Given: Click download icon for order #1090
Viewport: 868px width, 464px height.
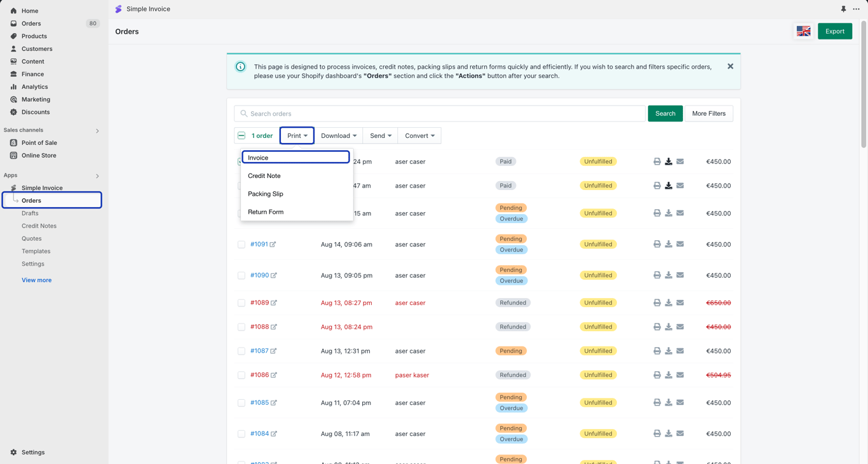Looking at the screenshot, I should click(x=668, y=275).
